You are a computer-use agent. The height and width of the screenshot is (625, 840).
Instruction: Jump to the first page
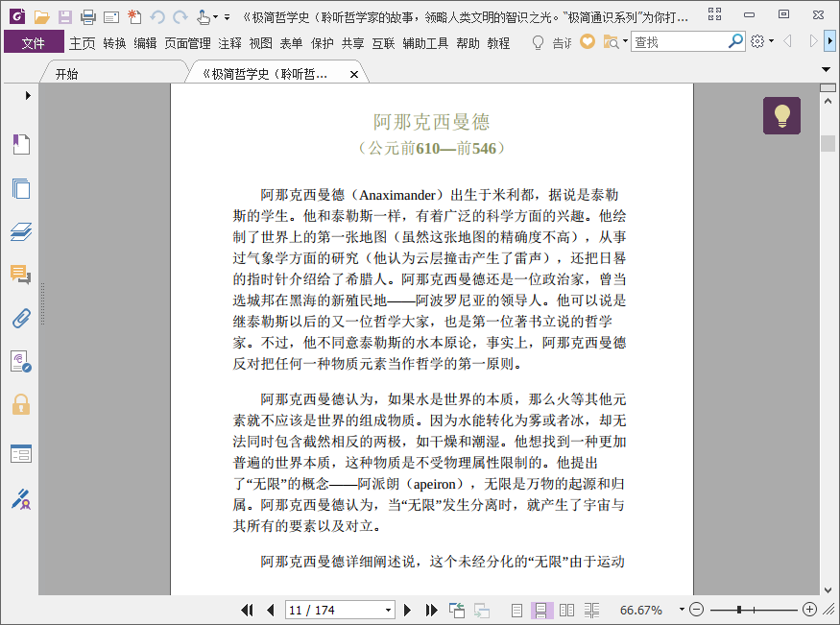pyautogui.click(x=247, y=610)
